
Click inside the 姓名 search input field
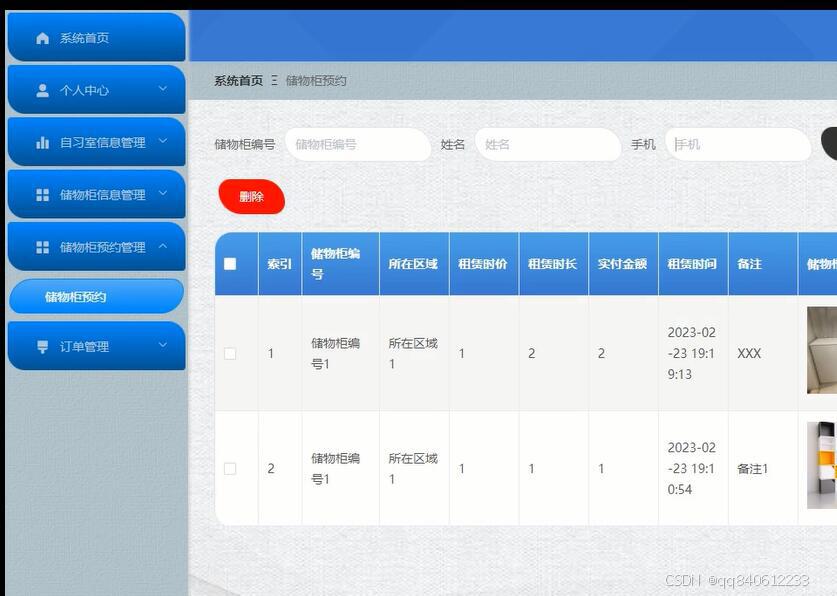(547, 144)
